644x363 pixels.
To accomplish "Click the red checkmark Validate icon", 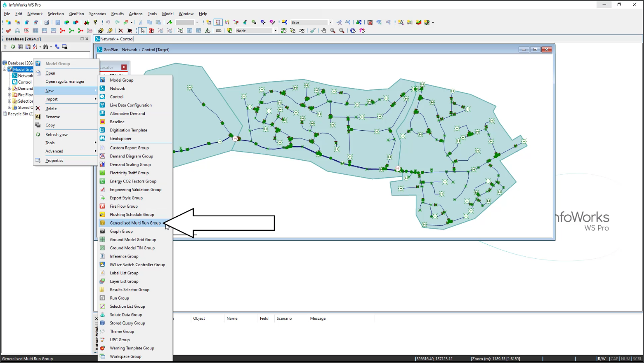I will coord(8,30).
